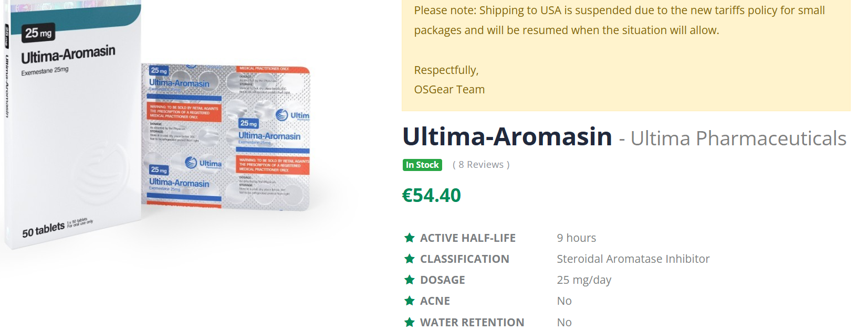Click the 9 hours half-life value
Viewport: 868px width, 331px height.
tap(576, 238)
